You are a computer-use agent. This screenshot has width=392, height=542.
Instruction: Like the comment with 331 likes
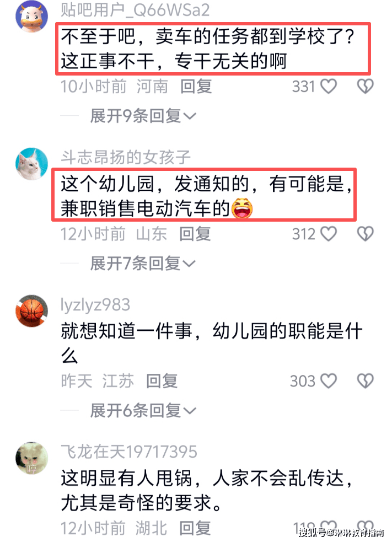tap(329, 86)
